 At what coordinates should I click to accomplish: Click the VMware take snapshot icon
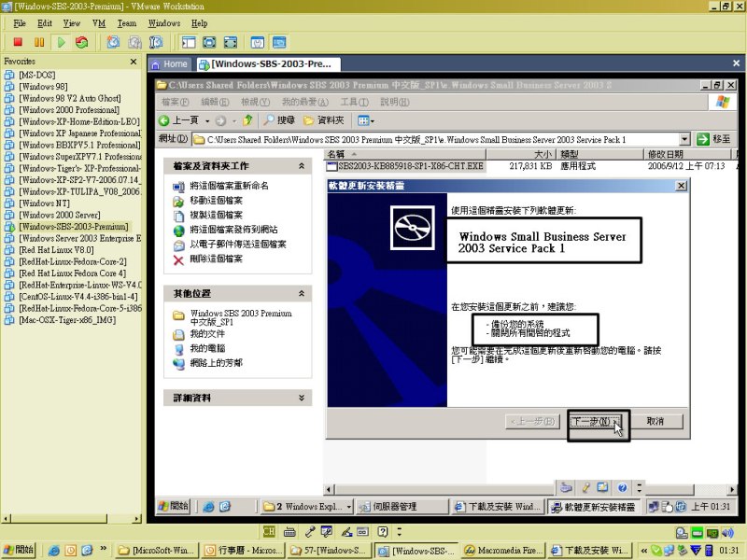point(113,42)
